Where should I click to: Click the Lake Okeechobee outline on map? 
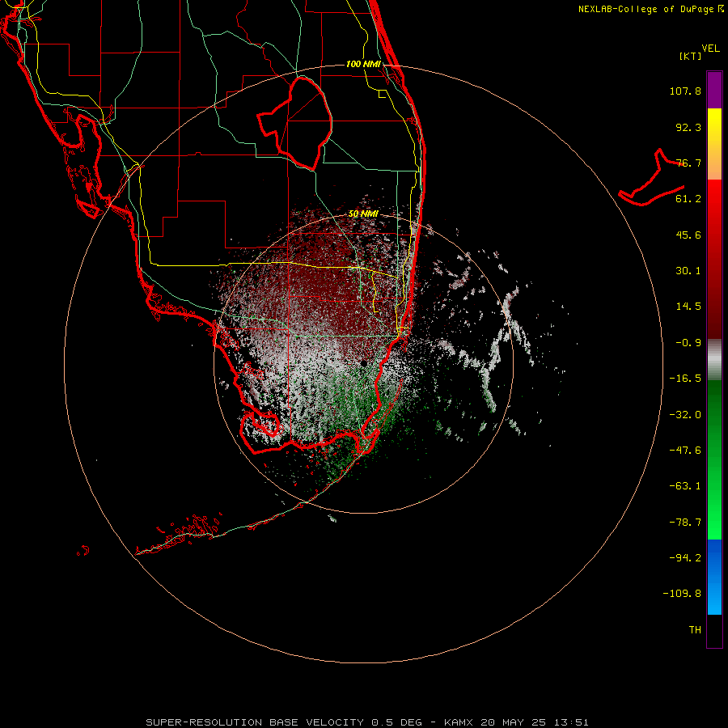tap(296, 123)
